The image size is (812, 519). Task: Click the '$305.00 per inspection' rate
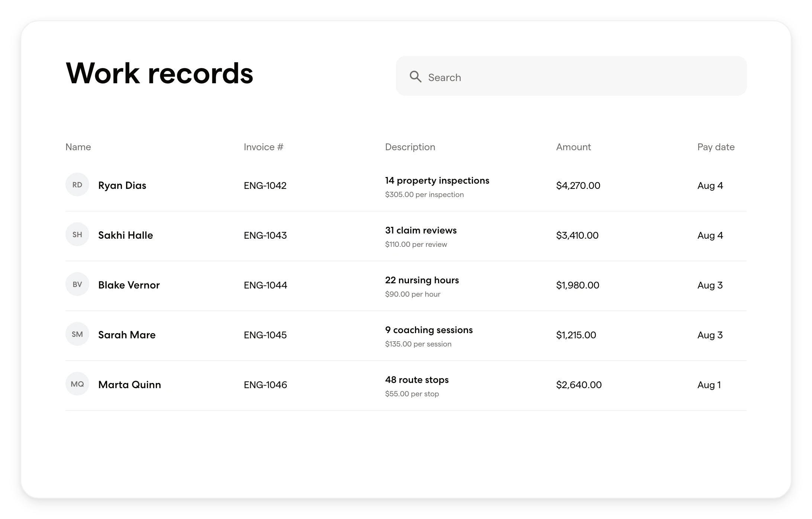(424, 194)
